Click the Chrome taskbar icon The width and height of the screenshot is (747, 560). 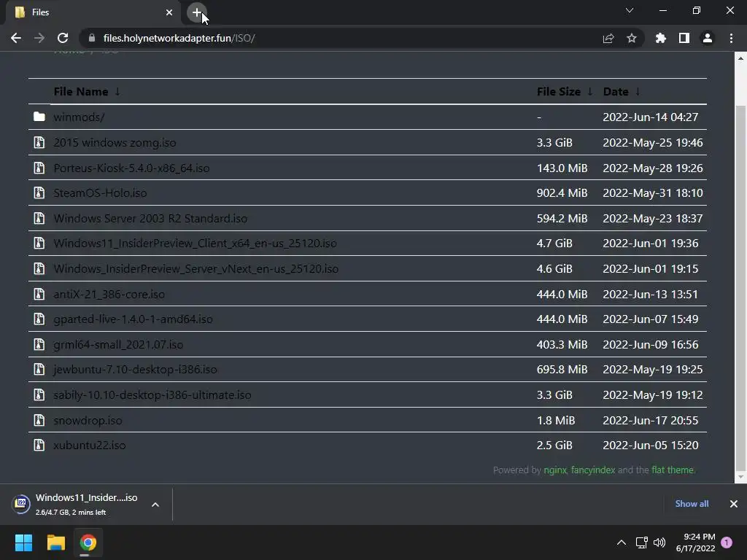[88, 542]
